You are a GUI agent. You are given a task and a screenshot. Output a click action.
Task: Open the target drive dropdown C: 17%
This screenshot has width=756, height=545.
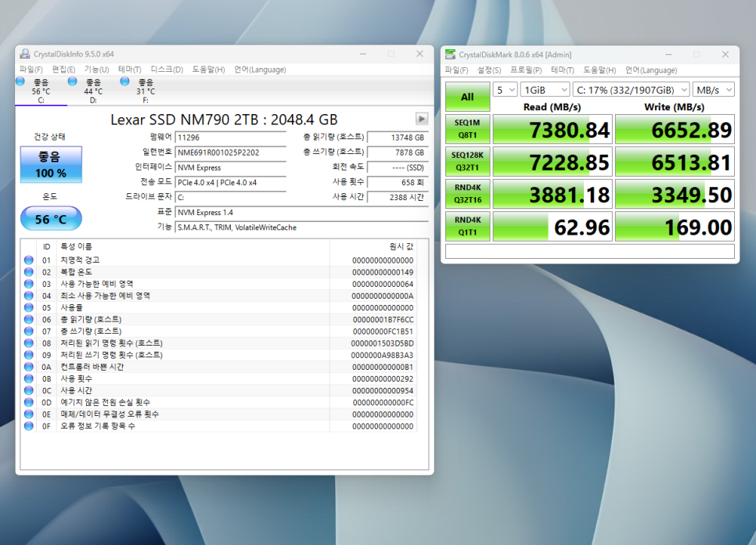click(x=631, y=90)
